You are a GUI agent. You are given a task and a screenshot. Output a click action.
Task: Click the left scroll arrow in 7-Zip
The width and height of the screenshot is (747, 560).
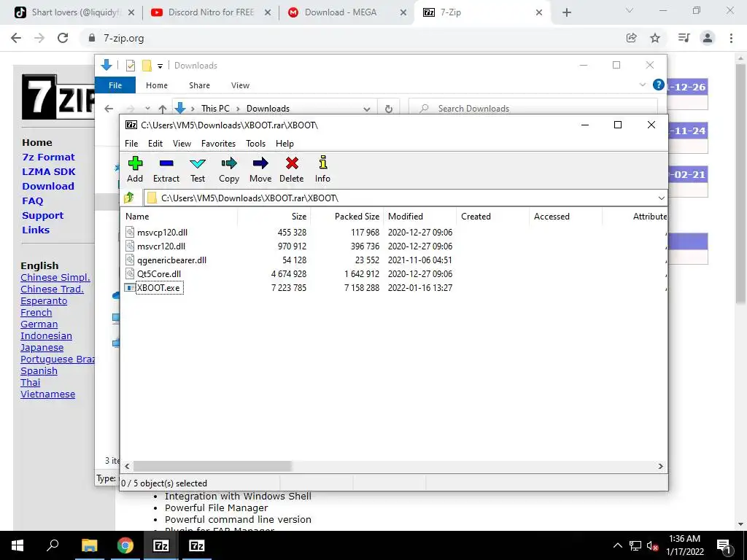click(x=127, y=466)
